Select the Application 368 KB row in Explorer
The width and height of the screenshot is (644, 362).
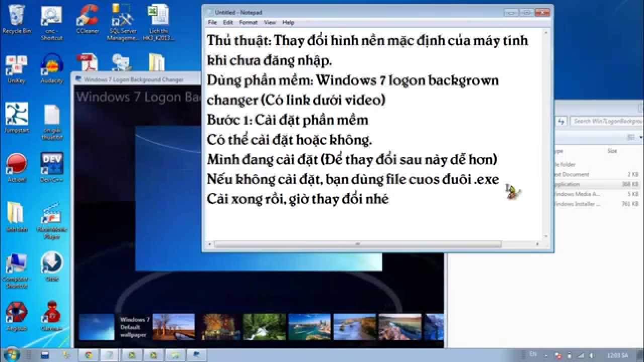click(598, 184)
